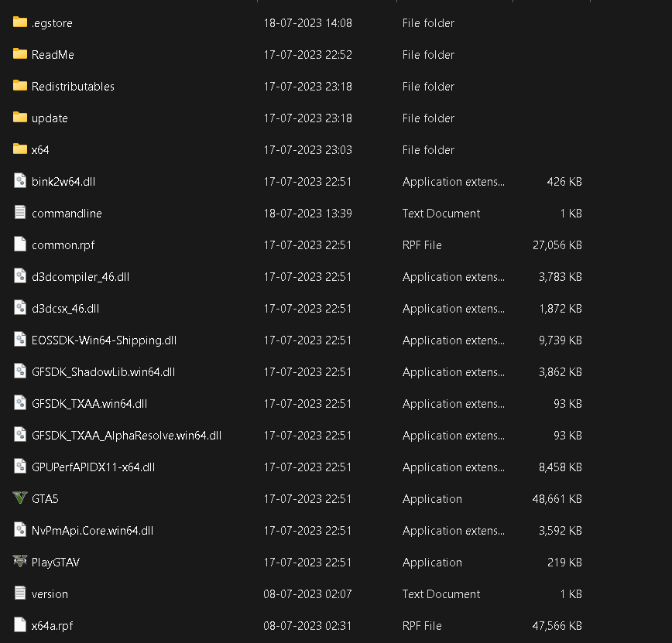The image size is (672, 643).
Task: Click the PlayGTAV application name
Action: pos(56,563)
